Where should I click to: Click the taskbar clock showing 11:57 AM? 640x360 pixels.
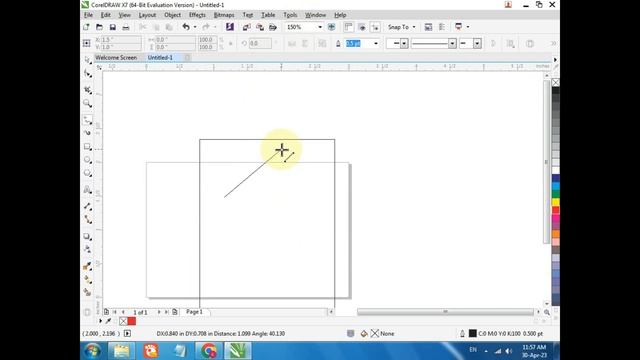pyautogui.click(x=534, y=347)
